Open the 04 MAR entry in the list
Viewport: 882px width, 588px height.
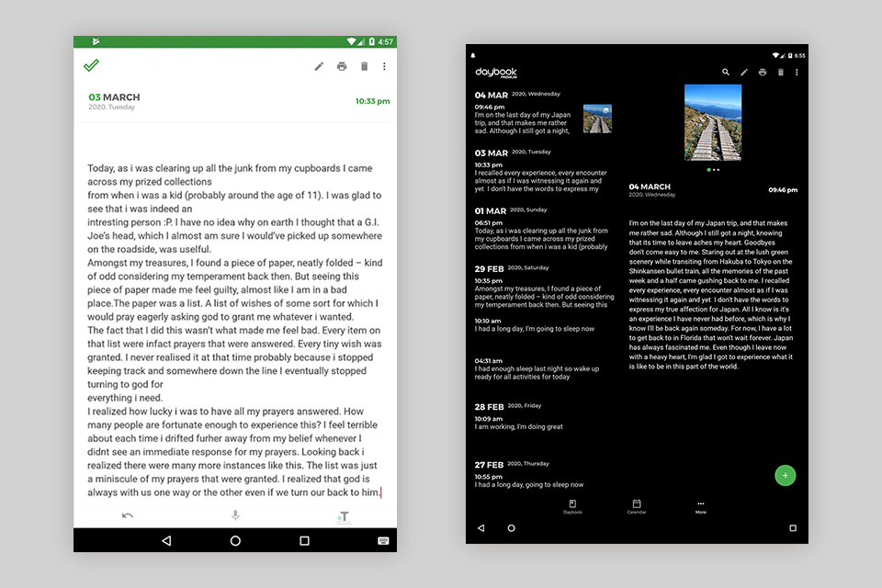543,113
